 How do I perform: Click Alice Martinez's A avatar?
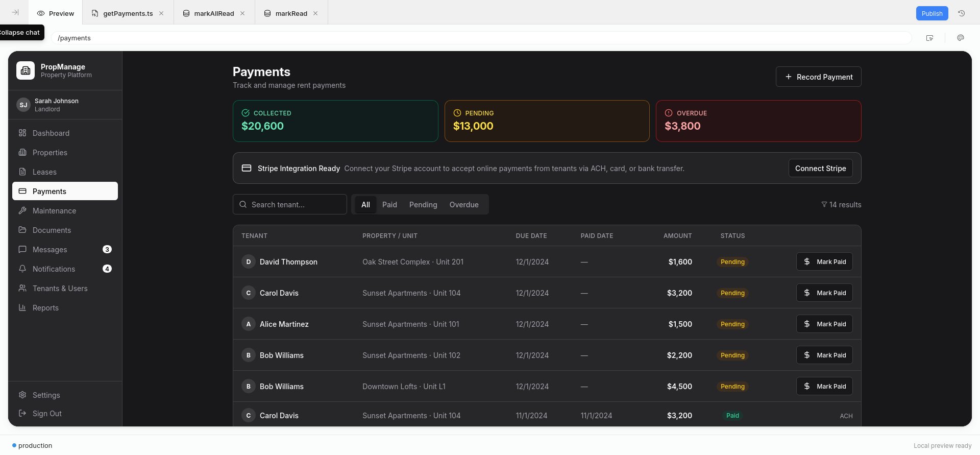pos(249,324)
